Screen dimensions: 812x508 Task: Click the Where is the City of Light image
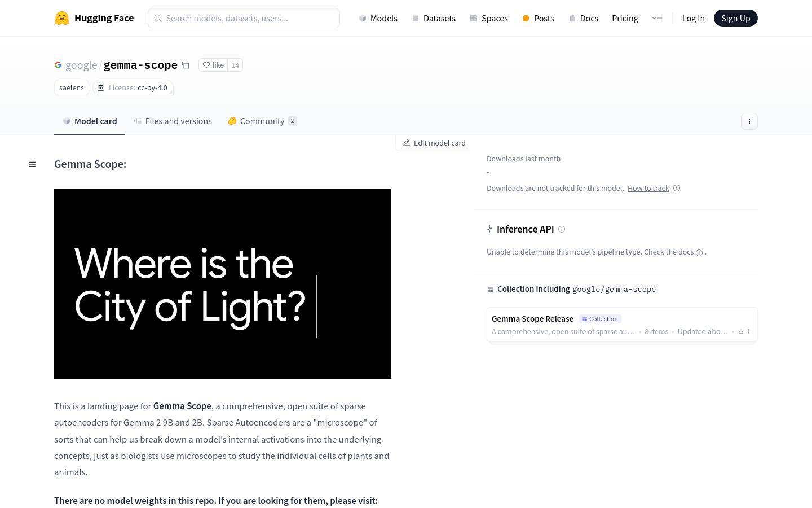[223, 284]
